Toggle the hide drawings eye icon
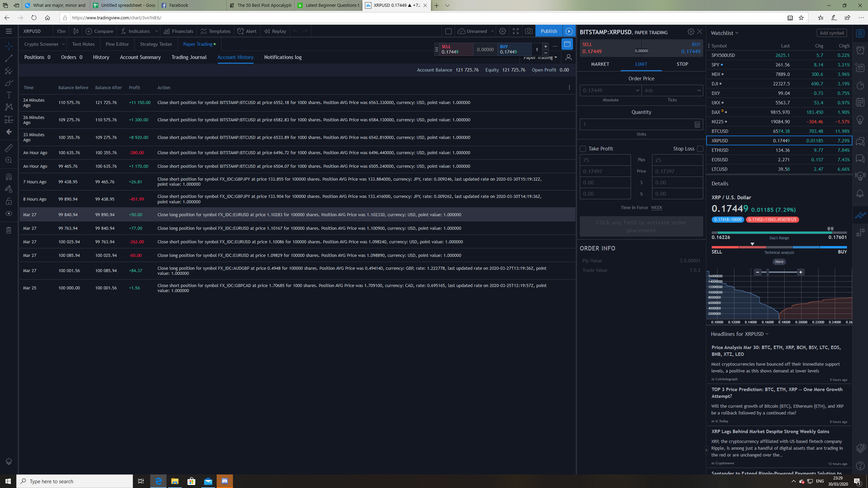 click(9, 213)
